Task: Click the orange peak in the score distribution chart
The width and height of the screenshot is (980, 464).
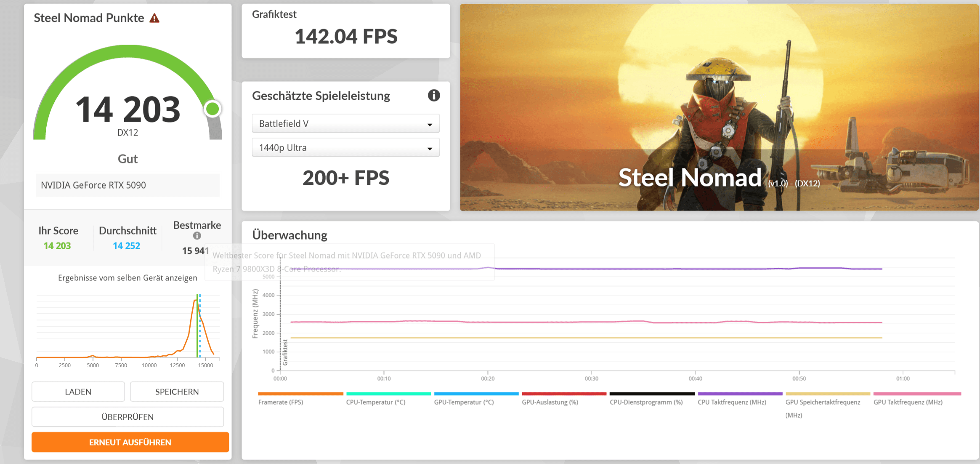Action: point(196,301)
